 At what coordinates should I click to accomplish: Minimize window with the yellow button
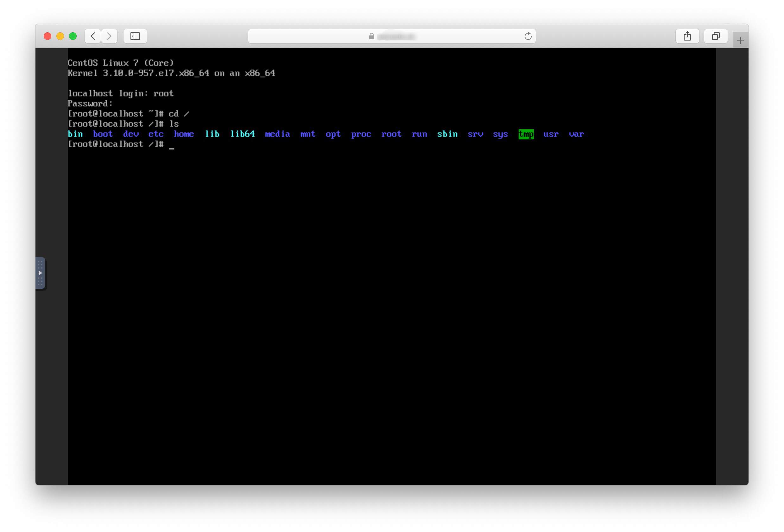[x=60, y=36]
